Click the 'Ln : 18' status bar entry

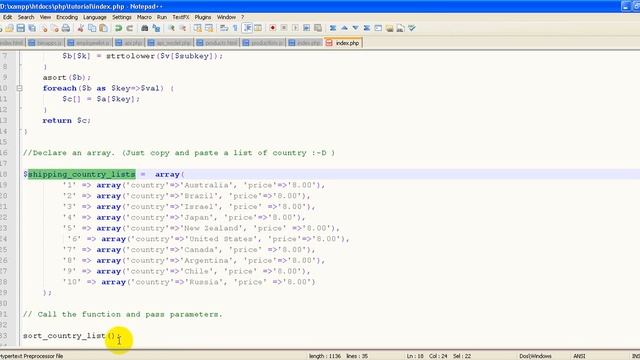coord(415,356)
